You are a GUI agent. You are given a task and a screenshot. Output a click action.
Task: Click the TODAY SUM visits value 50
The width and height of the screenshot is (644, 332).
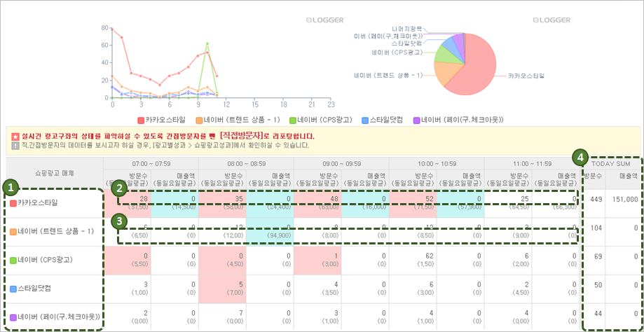pos(598,285)
